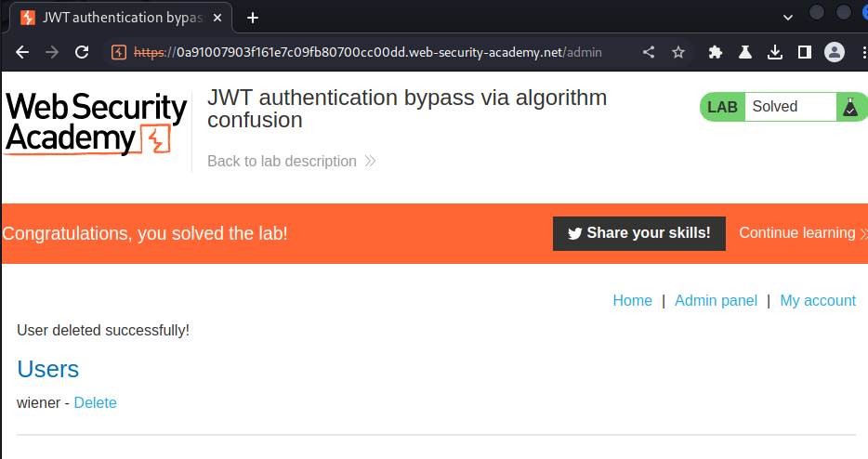Viewport: 868px width, 459px height.
Task: Click the green LAB badge
Action: (x=722, y=107)
